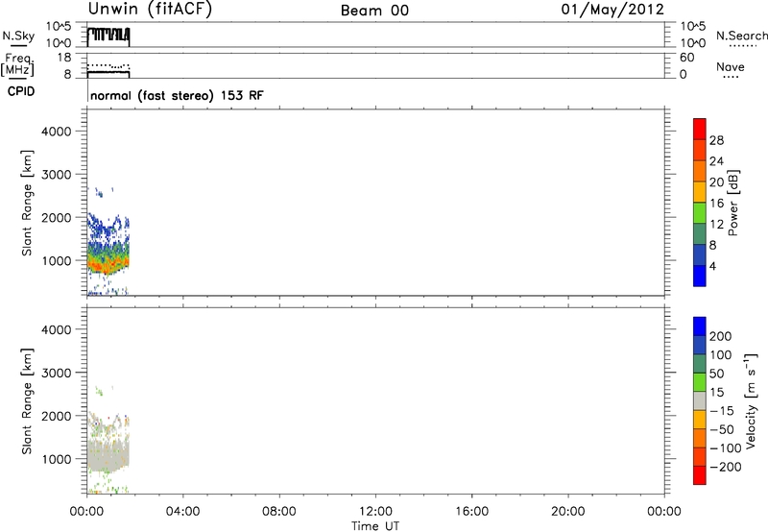Click the blue top swatch of Velocity colorbar

pyautogui.click(x=700, y=326)
